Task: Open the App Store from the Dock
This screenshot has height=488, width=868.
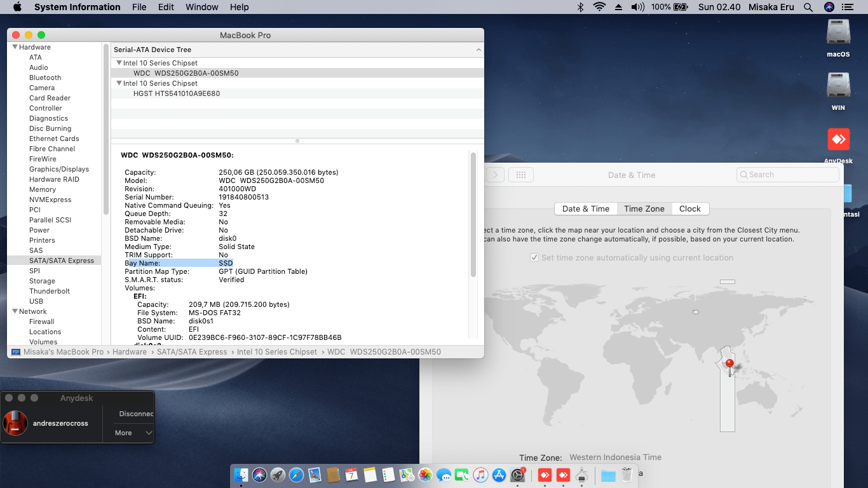Action: click(498, 475)
